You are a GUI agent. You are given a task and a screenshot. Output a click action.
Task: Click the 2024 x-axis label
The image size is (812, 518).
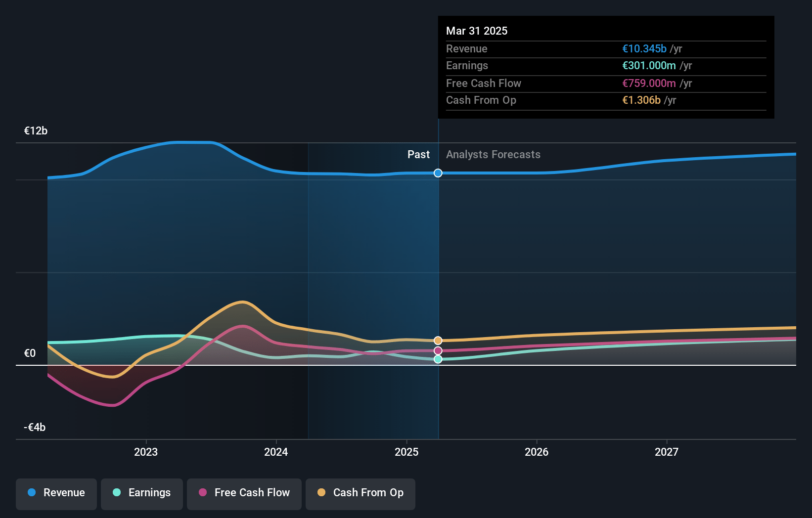(276, 452)
